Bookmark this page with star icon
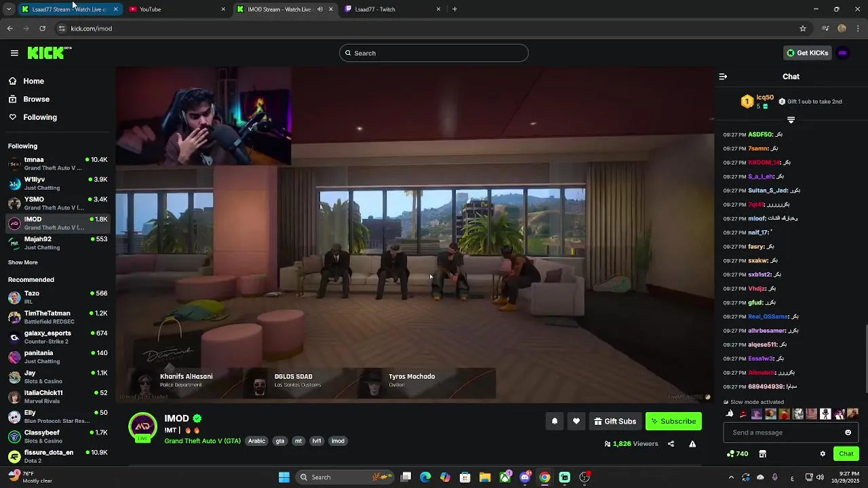The image size is (868, 488). click(803, 28)
